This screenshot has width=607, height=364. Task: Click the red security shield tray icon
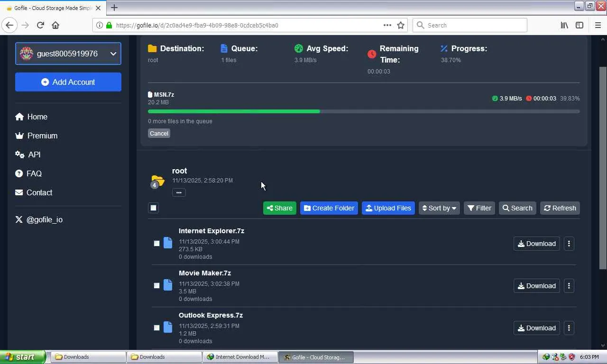pos(571,357)
